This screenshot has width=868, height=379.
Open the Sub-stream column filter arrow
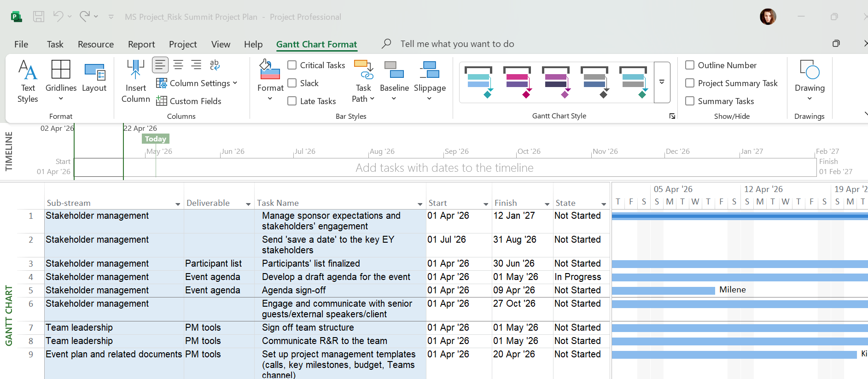[x=178, y=204]
